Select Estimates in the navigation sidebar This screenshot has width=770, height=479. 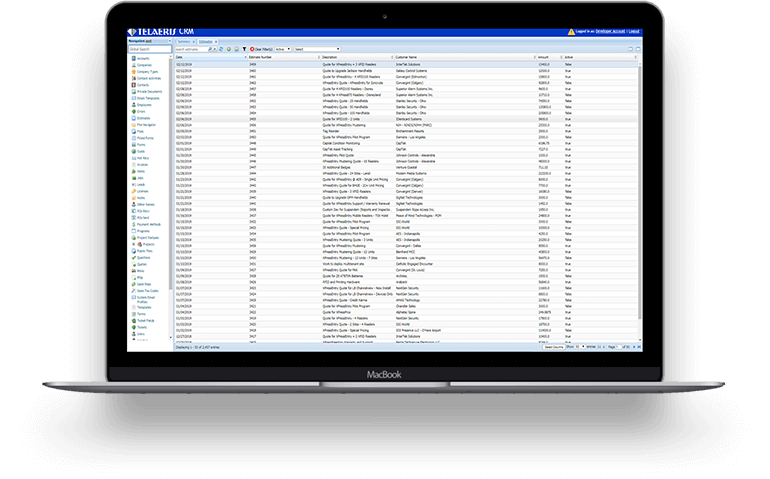(x=143, y=118)
